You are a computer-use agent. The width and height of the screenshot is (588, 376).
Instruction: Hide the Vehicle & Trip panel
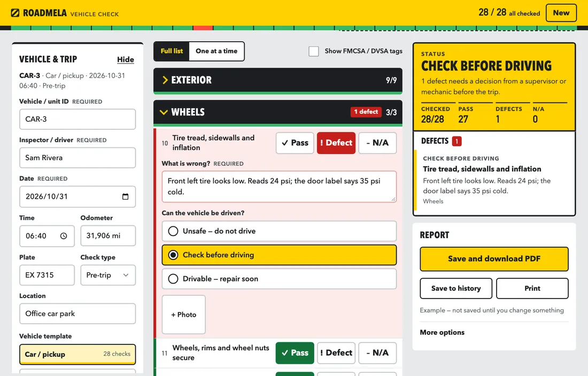click(x=125, y=59)
